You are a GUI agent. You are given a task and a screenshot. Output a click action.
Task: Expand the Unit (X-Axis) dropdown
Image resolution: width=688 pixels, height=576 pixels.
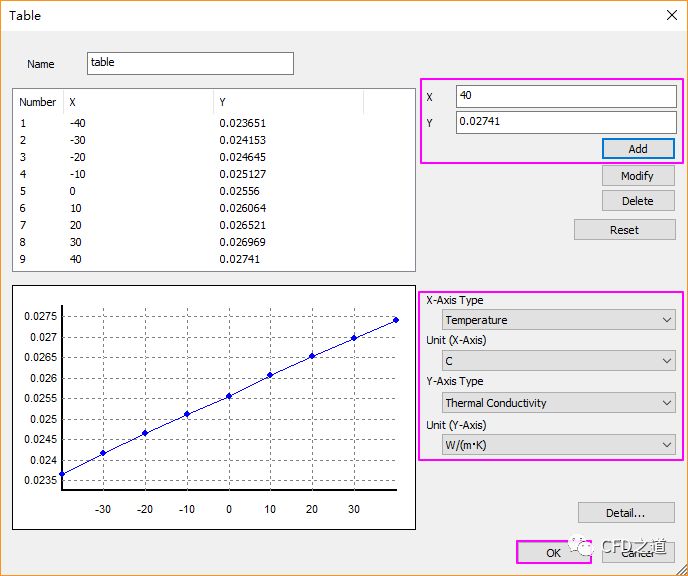coord(559,360)
